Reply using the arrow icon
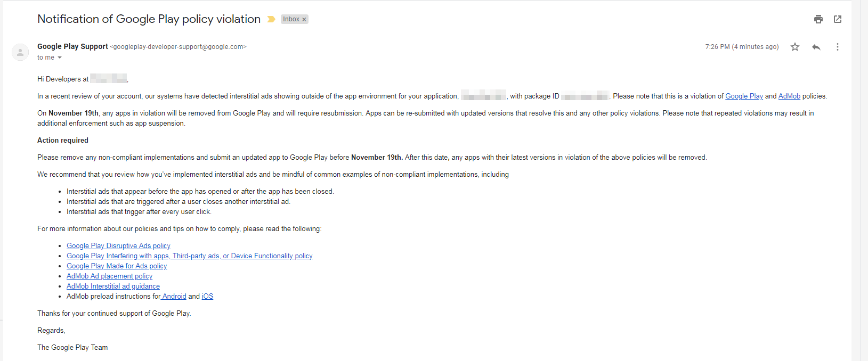The width and height of the screenshot is (868, 361). point(816,47)
